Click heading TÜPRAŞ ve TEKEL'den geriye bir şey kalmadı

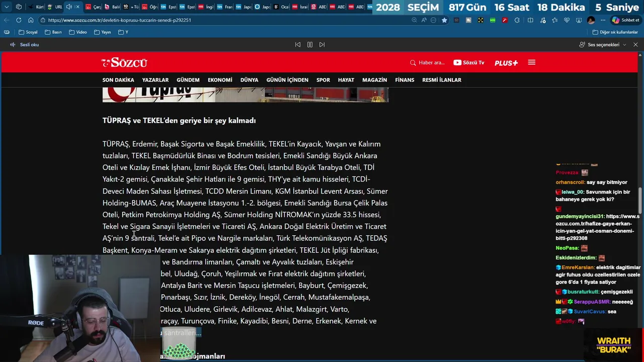click(x=179, y=121)
